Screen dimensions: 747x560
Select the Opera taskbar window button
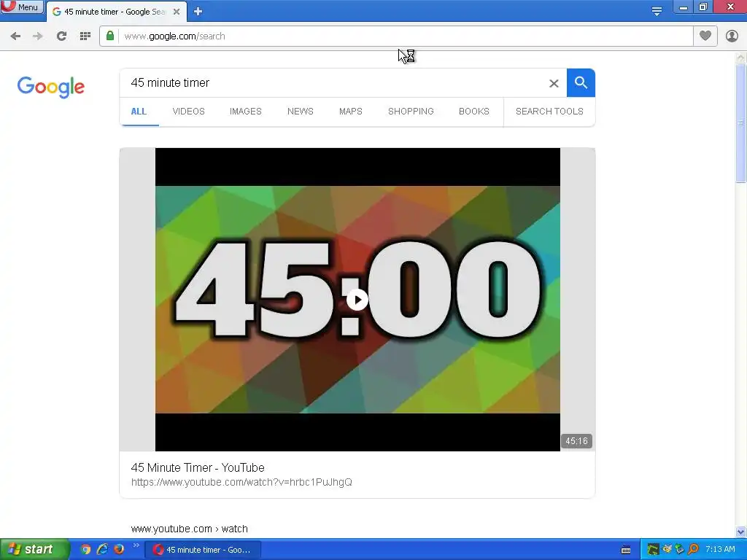point(203,550)
